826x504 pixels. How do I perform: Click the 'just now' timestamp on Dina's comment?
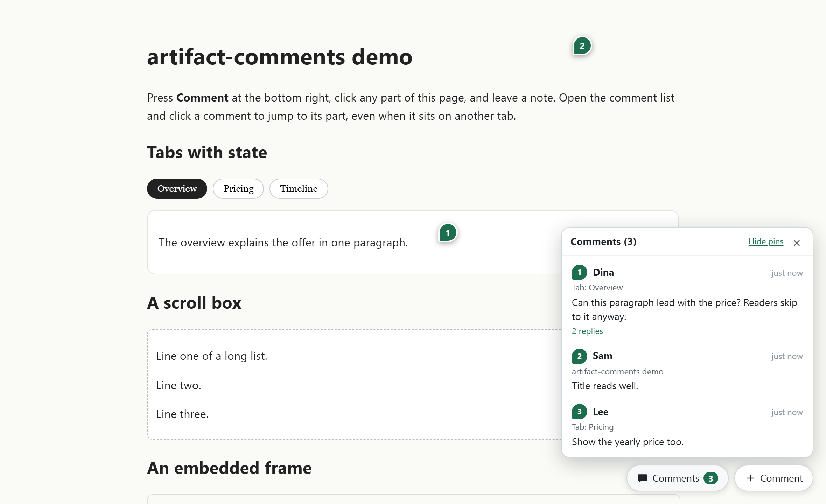[787, 273]
